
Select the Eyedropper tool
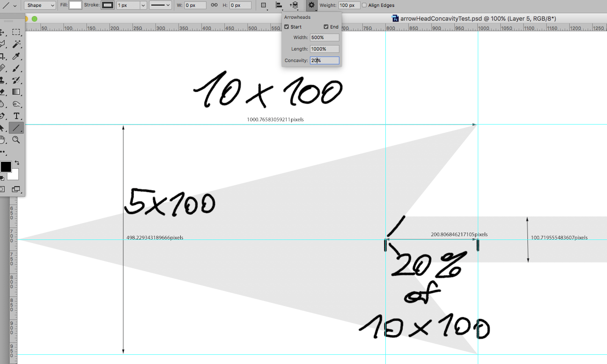pos(16,57)
